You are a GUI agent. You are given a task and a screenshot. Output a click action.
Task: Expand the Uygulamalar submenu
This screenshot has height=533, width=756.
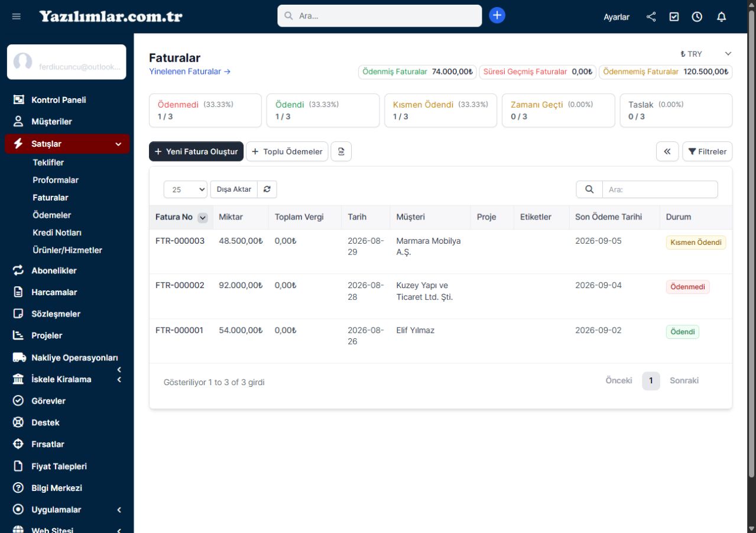[x=119, y=509]
